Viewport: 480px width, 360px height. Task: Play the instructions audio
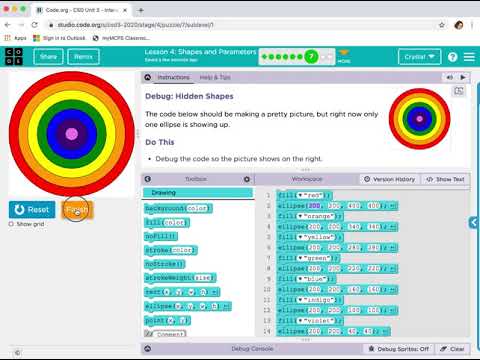pos(463,77)
